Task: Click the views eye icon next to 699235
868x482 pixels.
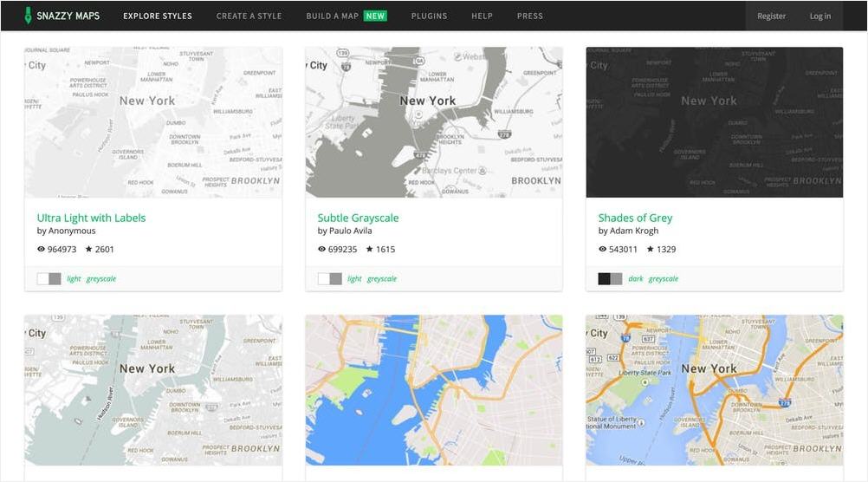Action: [x=321, y=250]
